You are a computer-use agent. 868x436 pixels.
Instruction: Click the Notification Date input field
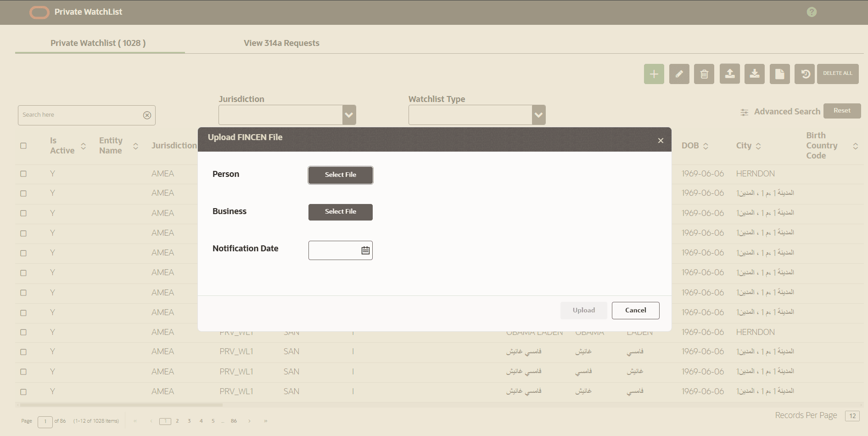coord(341,250)
